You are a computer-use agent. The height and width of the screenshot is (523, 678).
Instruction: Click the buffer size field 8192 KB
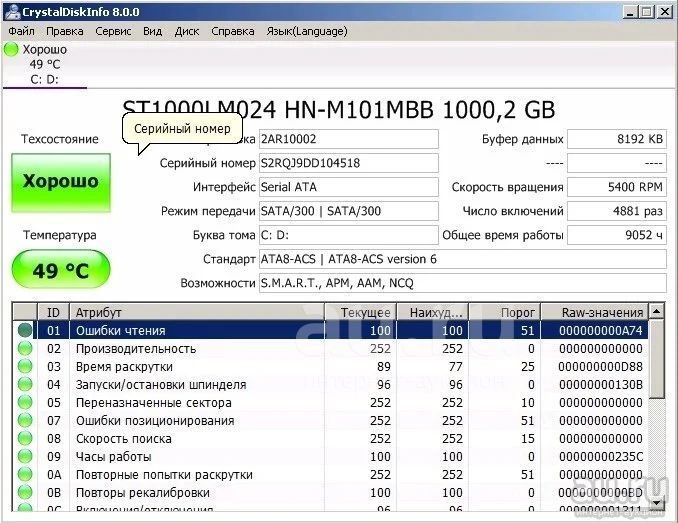pyautogui.click(x=617, y=139)
